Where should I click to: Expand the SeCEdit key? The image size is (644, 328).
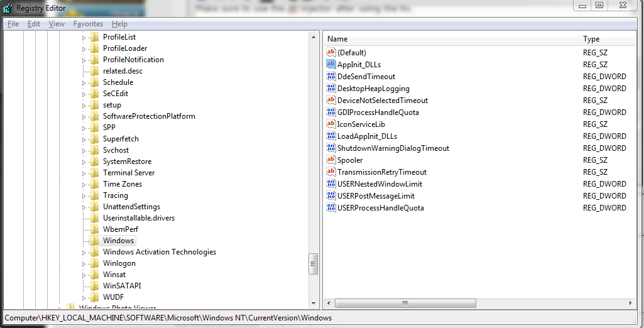click(84, 94)
